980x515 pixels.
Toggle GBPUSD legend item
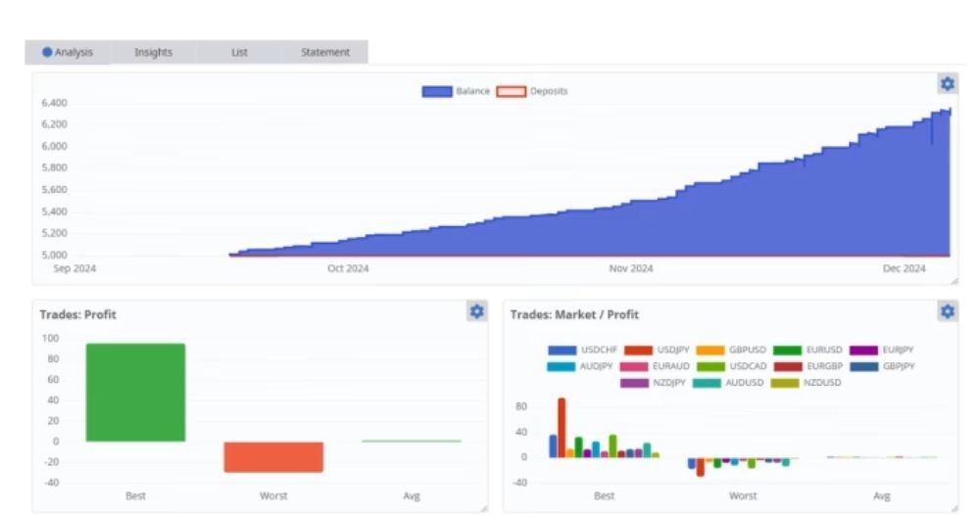pyautogui.click(x=733, y=350)
